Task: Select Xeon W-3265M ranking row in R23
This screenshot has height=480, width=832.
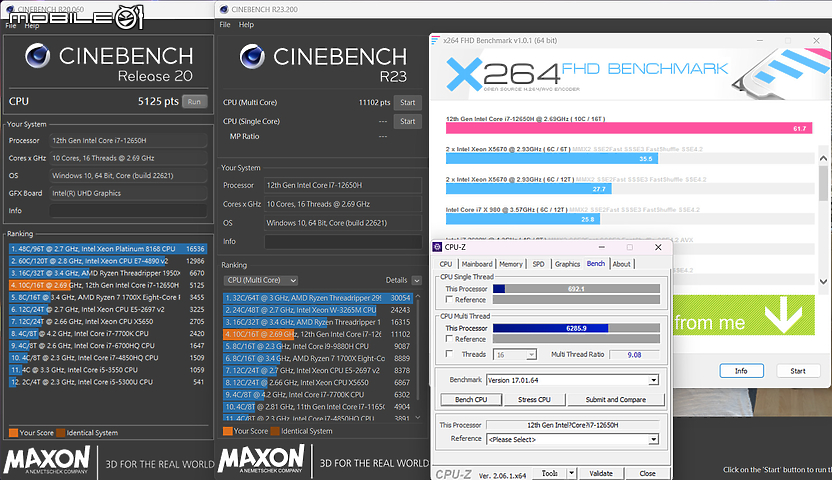Action: (x=318, y=310)
